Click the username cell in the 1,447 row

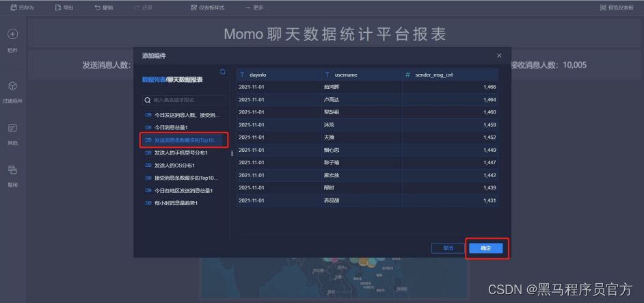(x=362, y=163)
